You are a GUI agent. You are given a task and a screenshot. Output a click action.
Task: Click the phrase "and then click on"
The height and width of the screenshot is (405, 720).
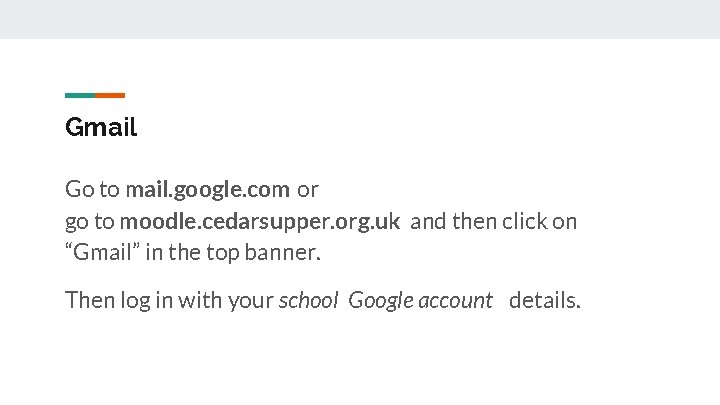493,221
